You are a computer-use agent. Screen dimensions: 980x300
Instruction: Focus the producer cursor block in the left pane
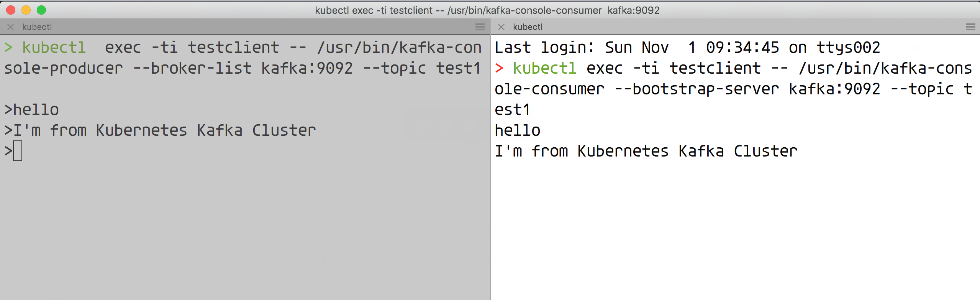tap(18, 151)
